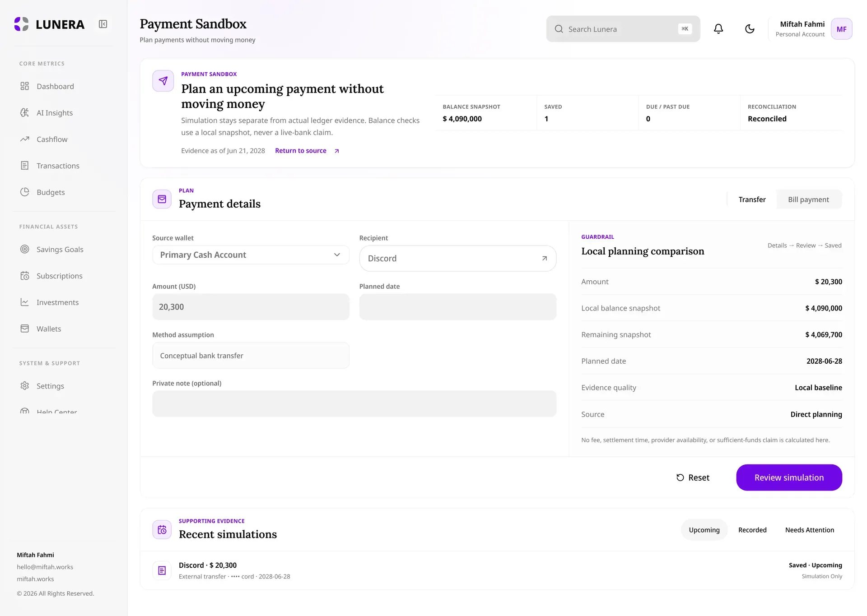This screenshot has height=616, width=867.
Task: Open the Dashboard grid icon
Action: [25, 86]
